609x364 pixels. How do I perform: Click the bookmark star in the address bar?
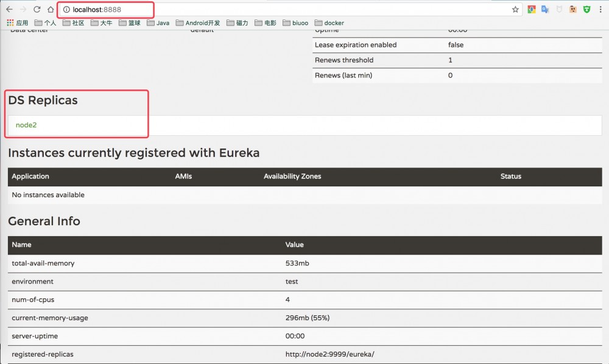click(515, 10)
